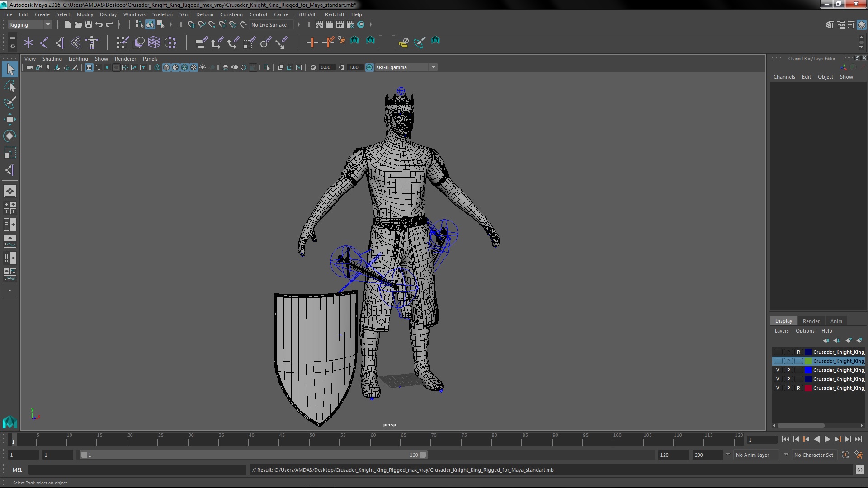Click the Parent Constraint shelf icon
868x488 pixels.
(x=202, y=42)
